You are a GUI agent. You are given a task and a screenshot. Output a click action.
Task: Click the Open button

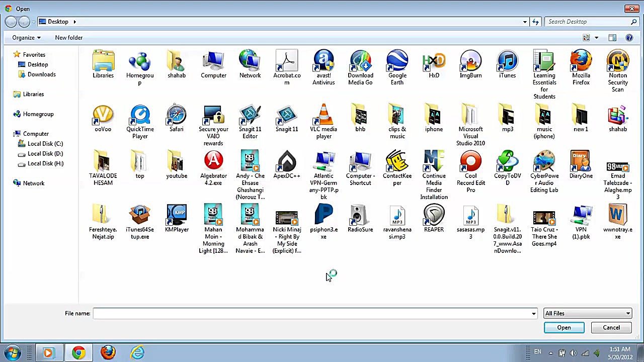coord(564,328)
